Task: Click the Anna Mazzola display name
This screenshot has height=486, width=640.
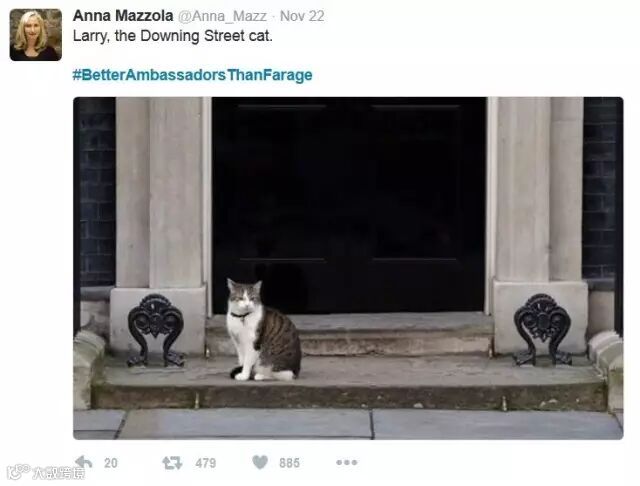Action: (x=123, y=16)
